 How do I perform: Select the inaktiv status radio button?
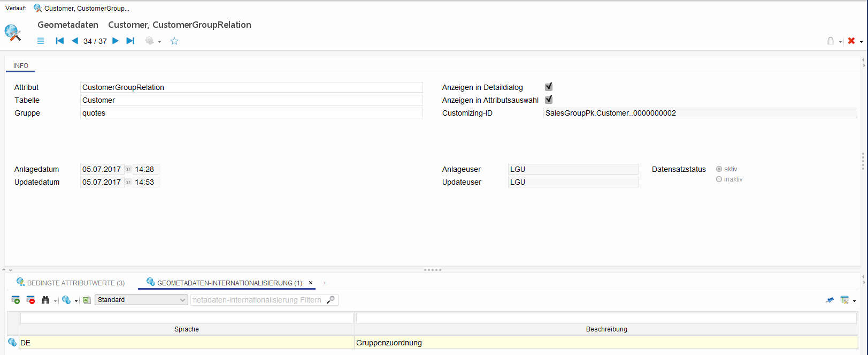[719, 179]
